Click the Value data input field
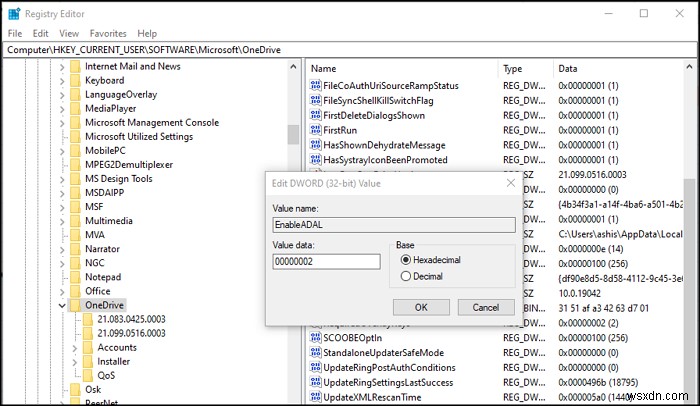The image size is (700, 406). (x=326, y=261)
